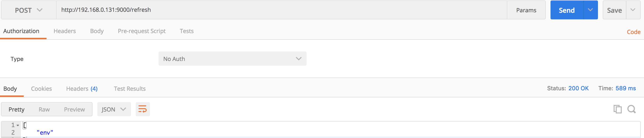Open the No Auth type dropdown
Viewport: 644px width, 138px height.
tap(232, 59)
